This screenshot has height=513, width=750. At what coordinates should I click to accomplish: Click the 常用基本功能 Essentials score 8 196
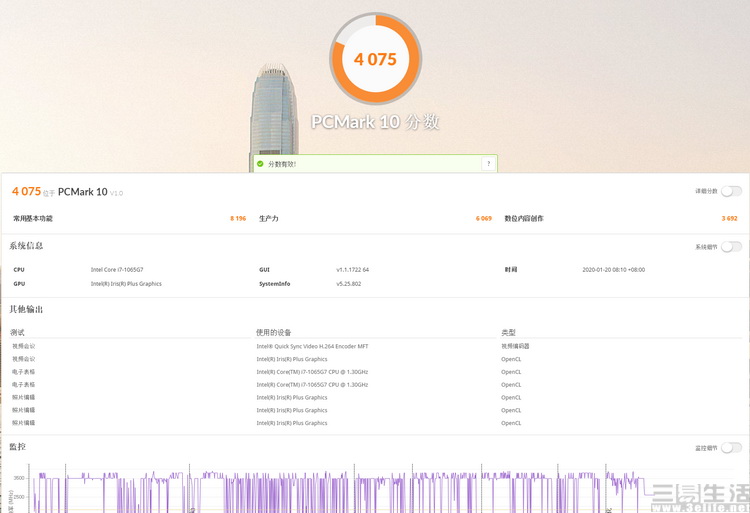tap(237, 218)
